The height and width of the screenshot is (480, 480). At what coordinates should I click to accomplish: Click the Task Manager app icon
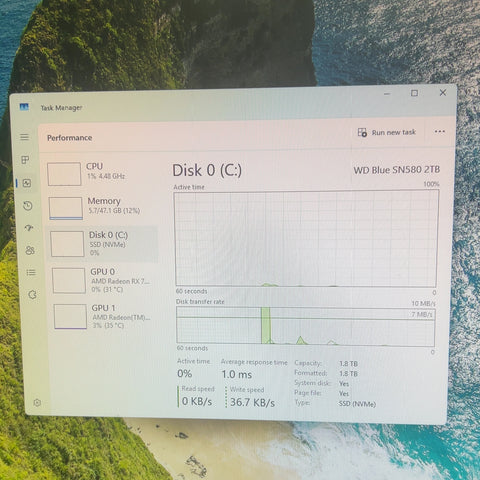(24, 107)
